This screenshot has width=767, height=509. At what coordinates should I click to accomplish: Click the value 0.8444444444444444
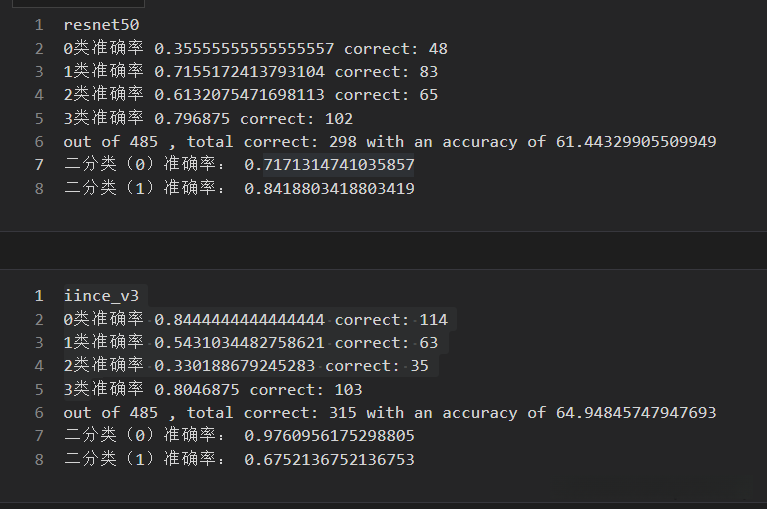coord(239,320)
